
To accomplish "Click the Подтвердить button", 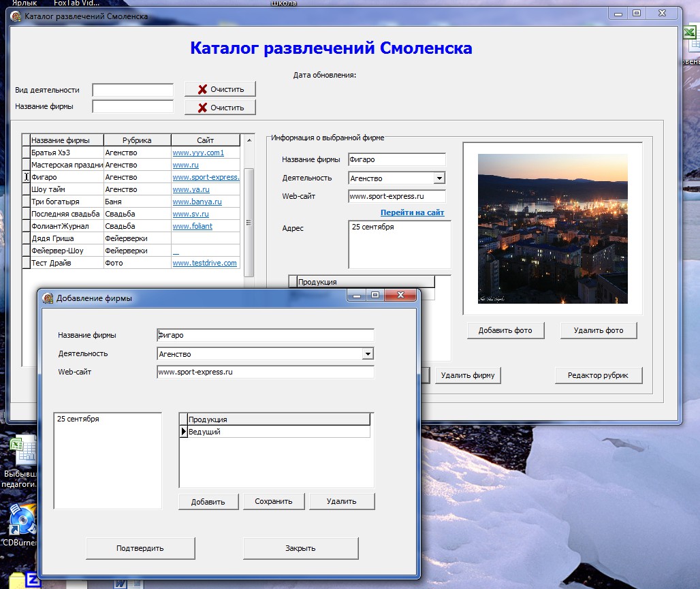I will pos(140,548).
